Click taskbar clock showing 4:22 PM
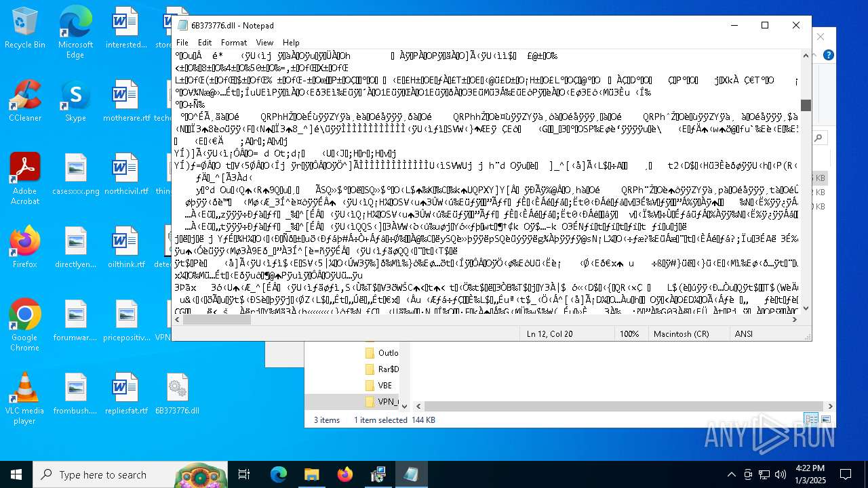 click(810, 474)
